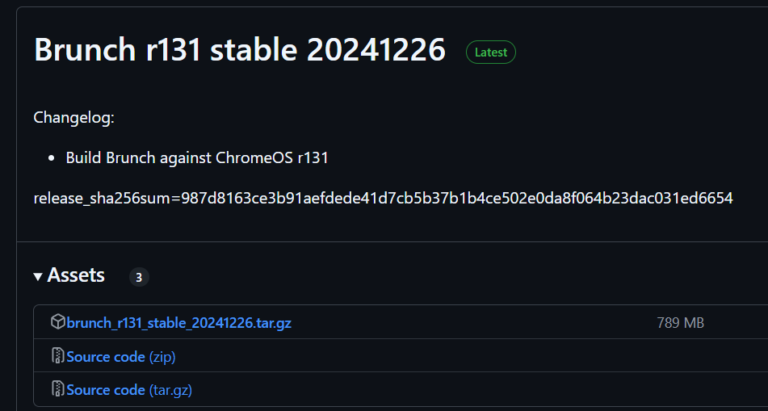This screenshot has height=411, width=768.
Task: Click the file icon next to Source code (tar.gz)
Action: (58, 389)
